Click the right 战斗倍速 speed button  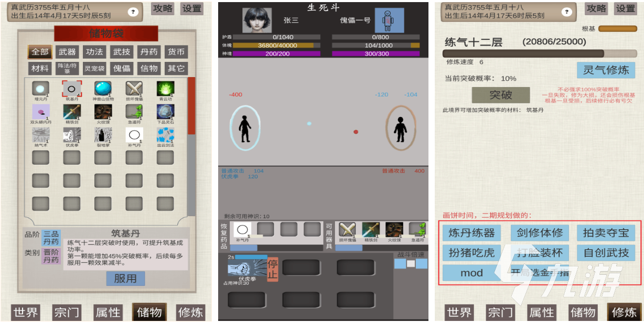(422, 263)
